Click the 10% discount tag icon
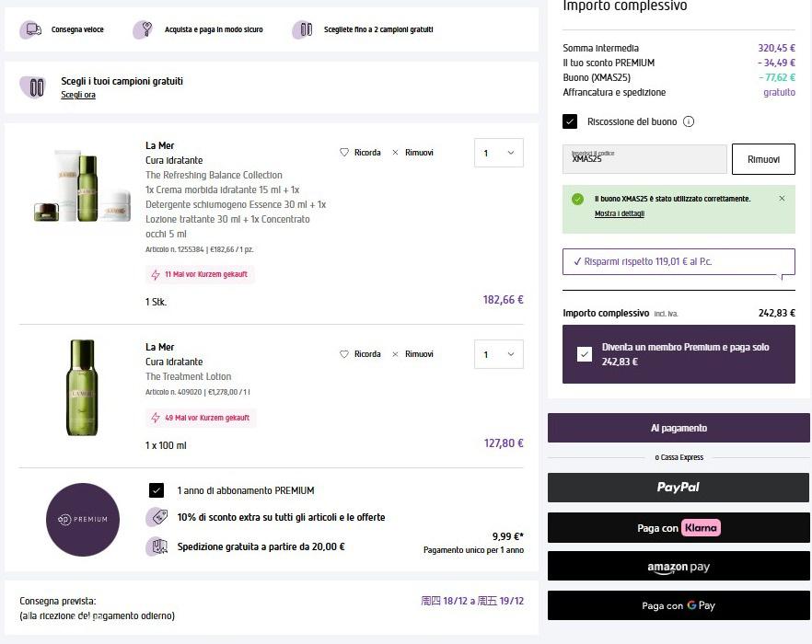 [157, 517]
